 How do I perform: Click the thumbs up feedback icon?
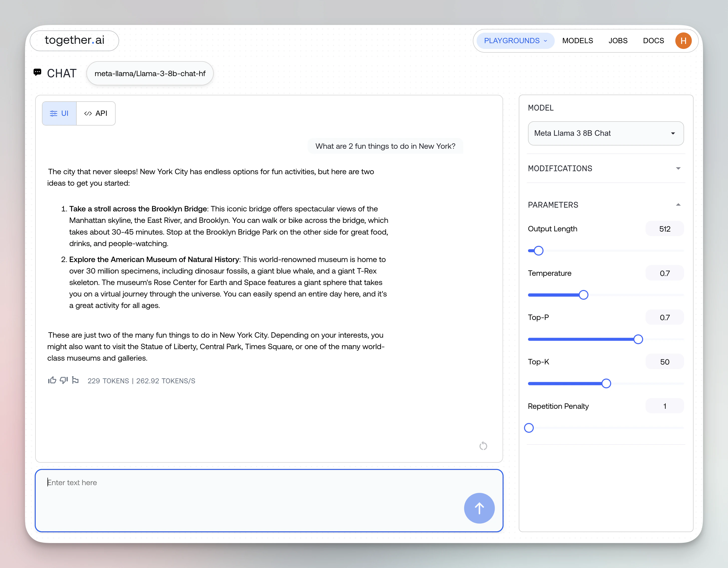click(52, 380)
